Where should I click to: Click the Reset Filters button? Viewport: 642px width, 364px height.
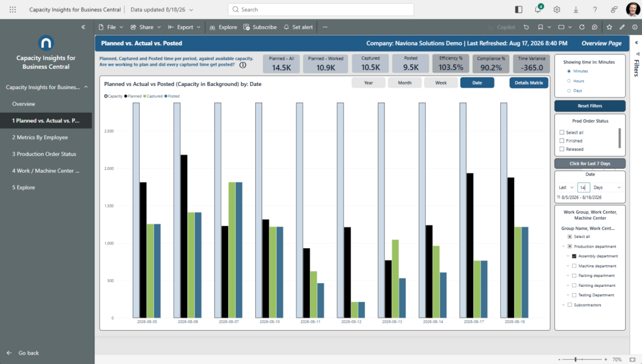tap(589, 106)
